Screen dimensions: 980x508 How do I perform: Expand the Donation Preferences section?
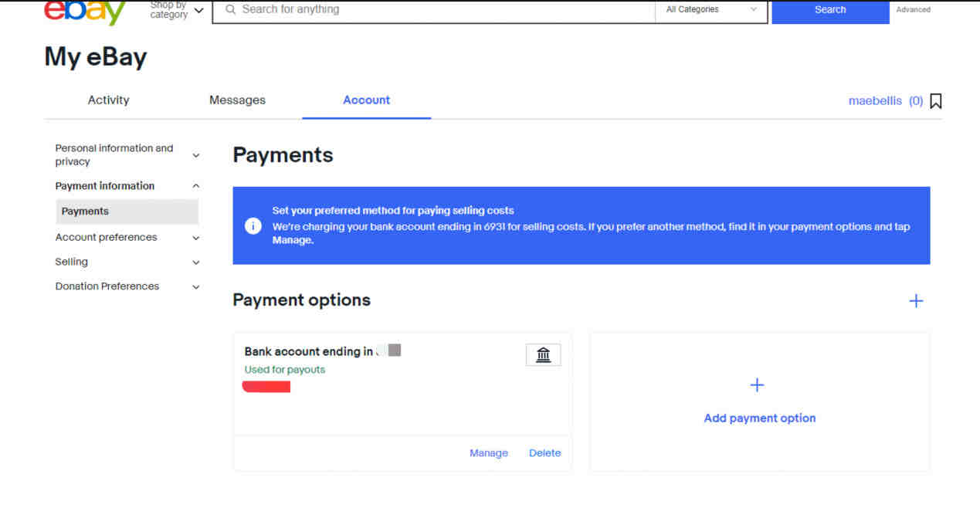[x=196, y=287]
